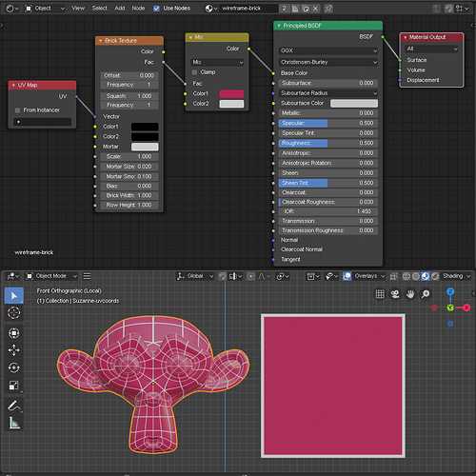
Task: Click the UV Map name field
Action: pyautogui.click(x=42, y=122)
